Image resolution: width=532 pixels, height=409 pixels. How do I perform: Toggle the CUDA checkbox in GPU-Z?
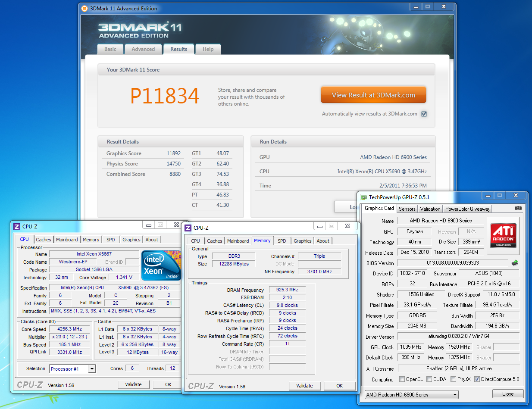[429, 379]
